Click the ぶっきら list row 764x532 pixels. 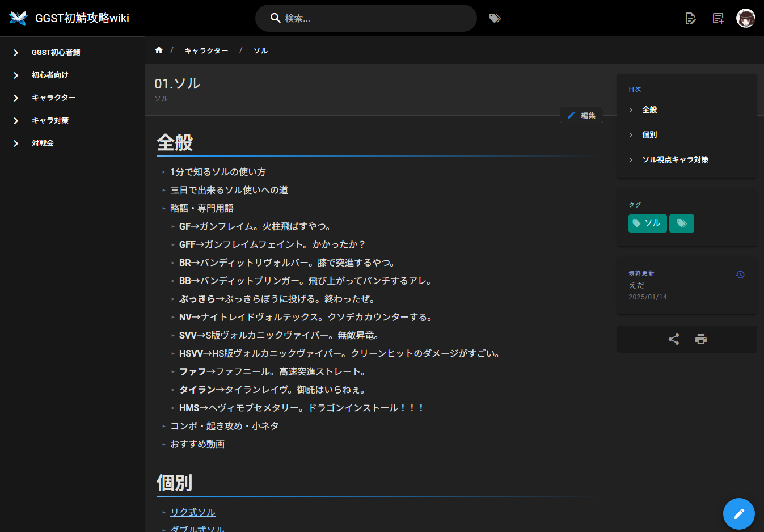tap(278, 299)
